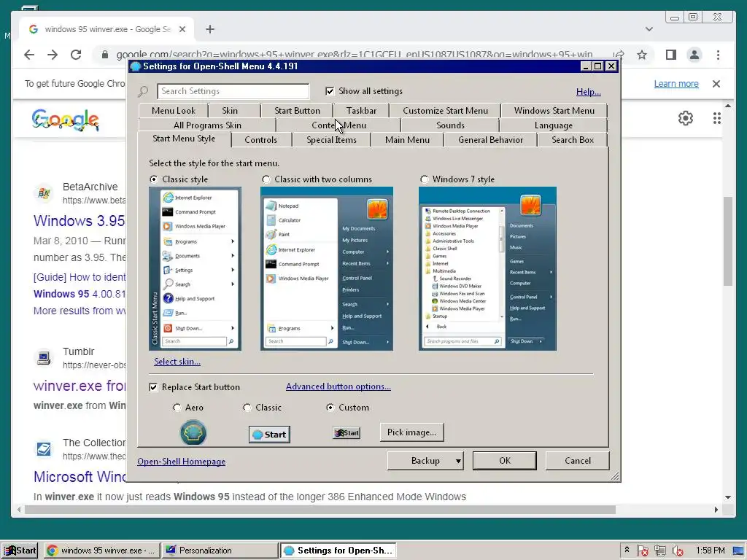Click the Google doodle logo
Image resolution: width=747 pixels, height=560 pixels.
65,120
